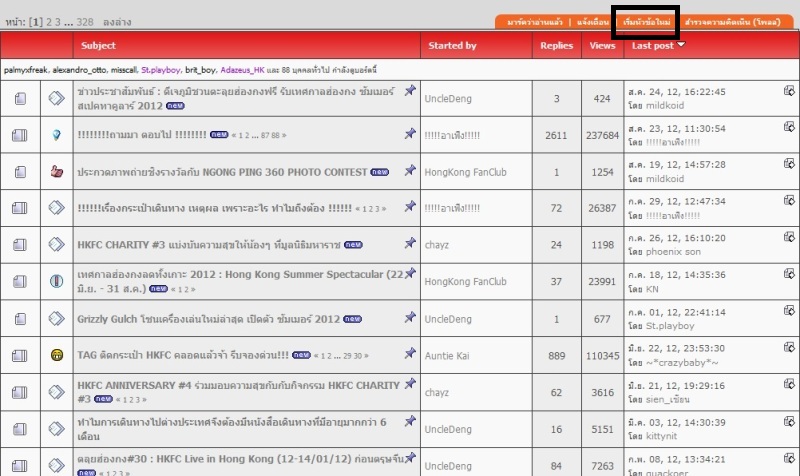View Auntie Kai's profile
The width and height of the screenshot is (800, 476).
[x=447, y=356]
